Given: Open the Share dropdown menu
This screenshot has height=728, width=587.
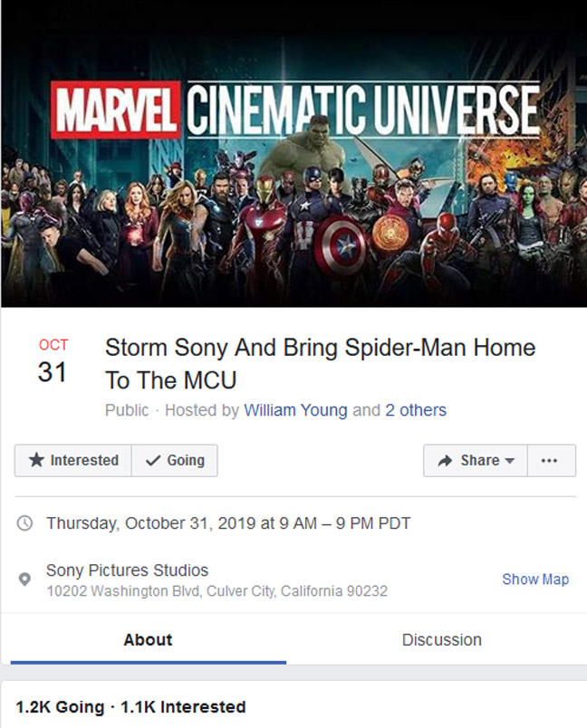Looking at the screenshot, I should point(475,460).
